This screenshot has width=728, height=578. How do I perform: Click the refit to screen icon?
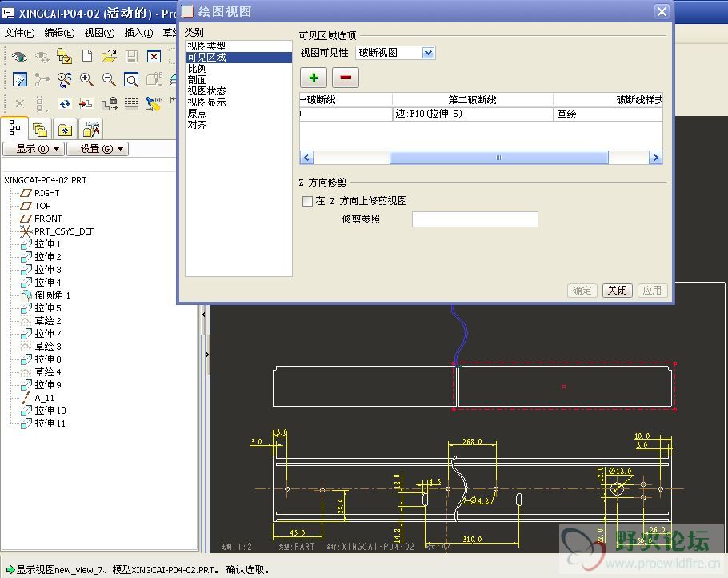coord(131,80)
